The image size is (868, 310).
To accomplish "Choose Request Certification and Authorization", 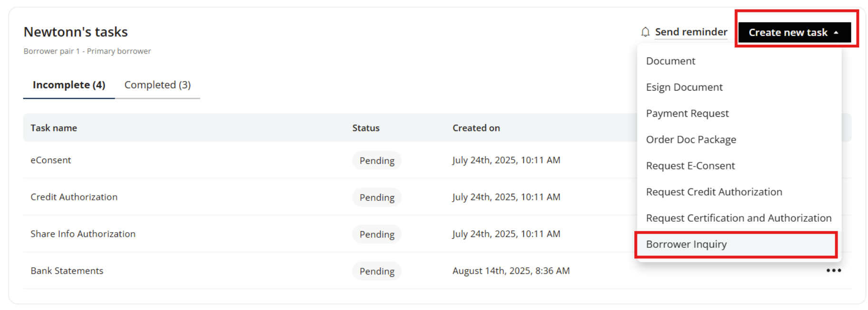I will pos(738,218).
